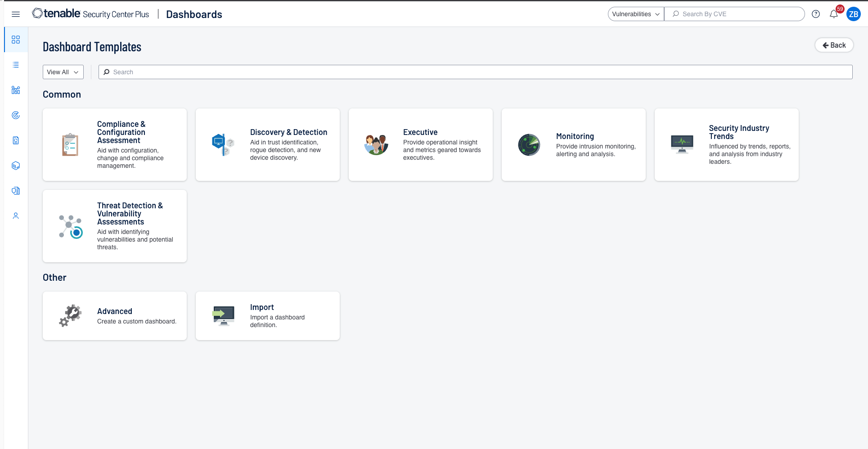Viewport: 868px width, 449px height.
Task: Open the help question mark icon
Action: pyautogui.click(x=816, y=14)
